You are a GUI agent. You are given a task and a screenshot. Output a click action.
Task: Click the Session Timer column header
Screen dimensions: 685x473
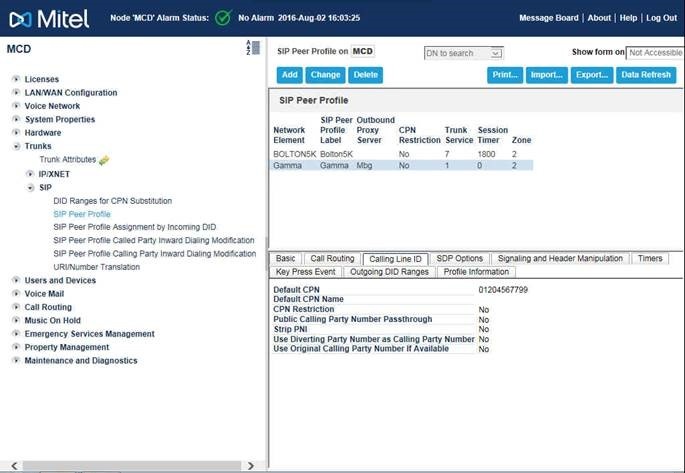click(493, 135)
